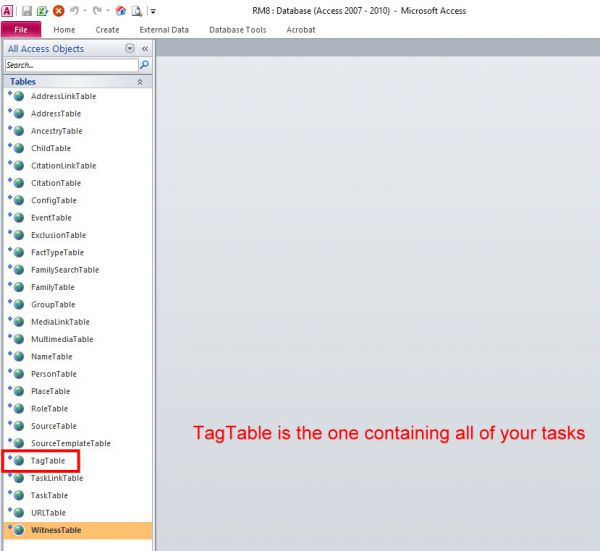This screenshot has height=551, width=600.
Task: Open the File tab
Action: (x=20, y=30)
